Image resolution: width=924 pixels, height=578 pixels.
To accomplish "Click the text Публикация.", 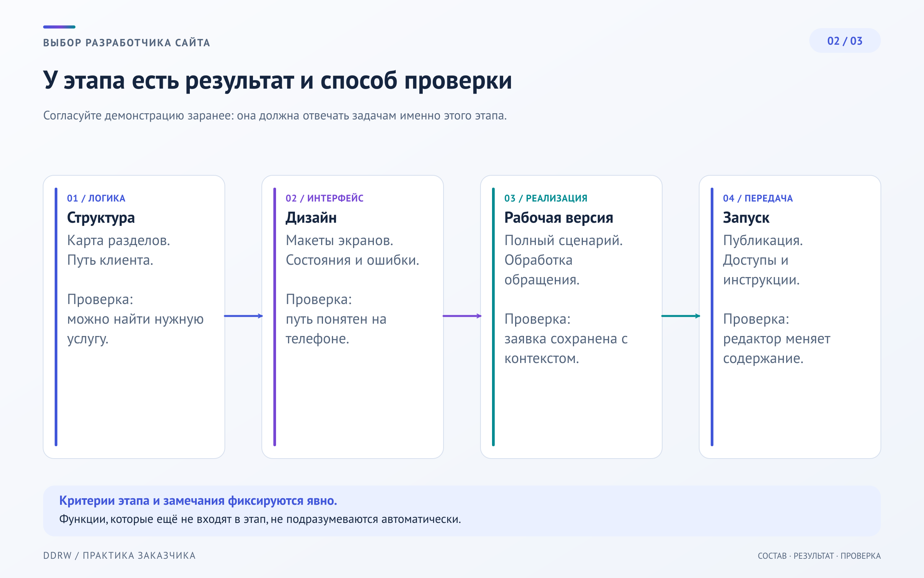I will coord(763,240).
